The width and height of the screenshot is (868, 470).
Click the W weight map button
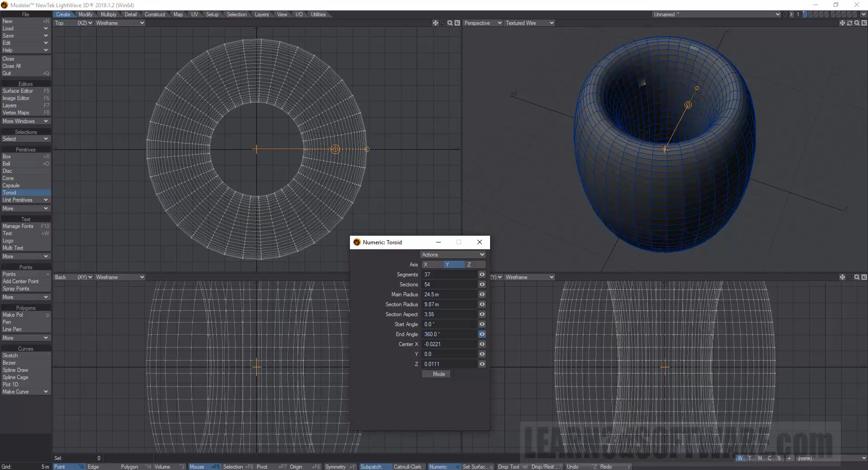click(x=740, y=458)
